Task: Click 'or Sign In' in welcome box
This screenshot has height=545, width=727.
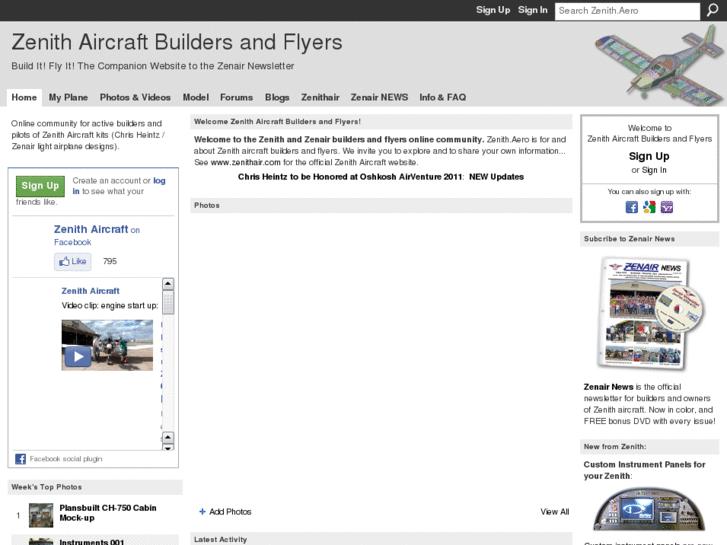Action: coord(649,170)
